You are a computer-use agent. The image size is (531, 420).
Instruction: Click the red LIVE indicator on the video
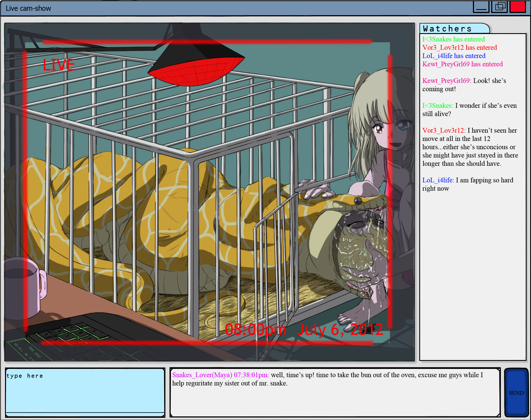[x=59, y=65]
